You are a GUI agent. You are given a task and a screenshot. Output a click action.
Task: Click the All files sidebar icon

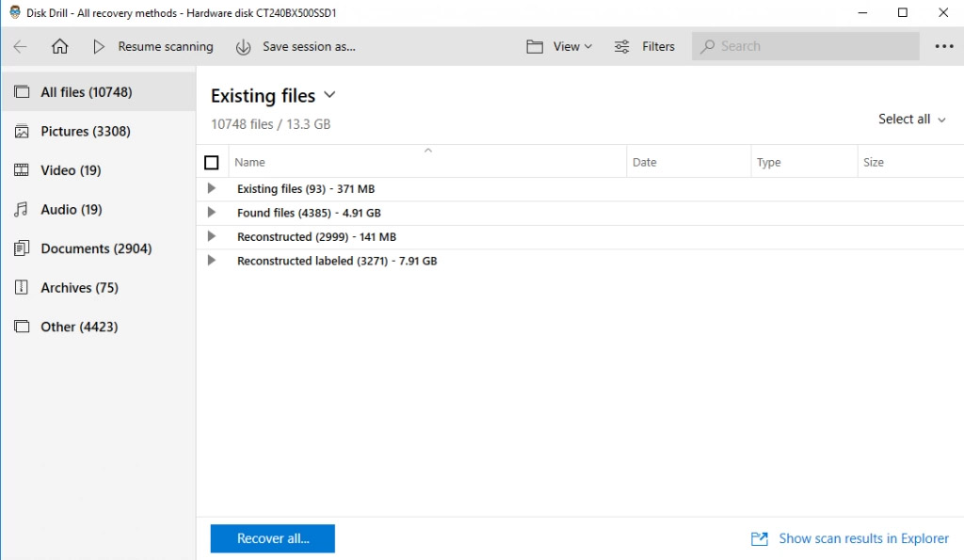[x=22, y=92]
